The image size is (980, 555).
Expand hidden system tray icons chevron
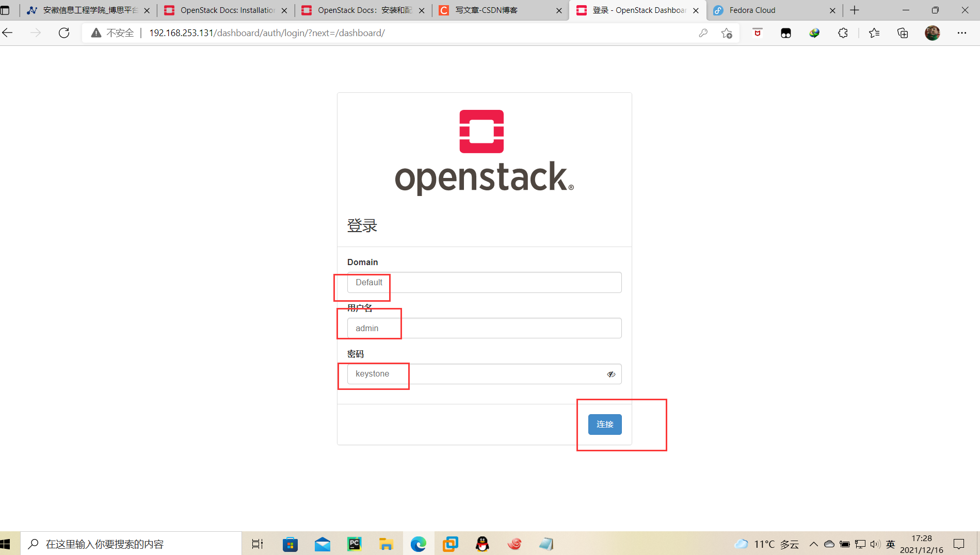814,544
